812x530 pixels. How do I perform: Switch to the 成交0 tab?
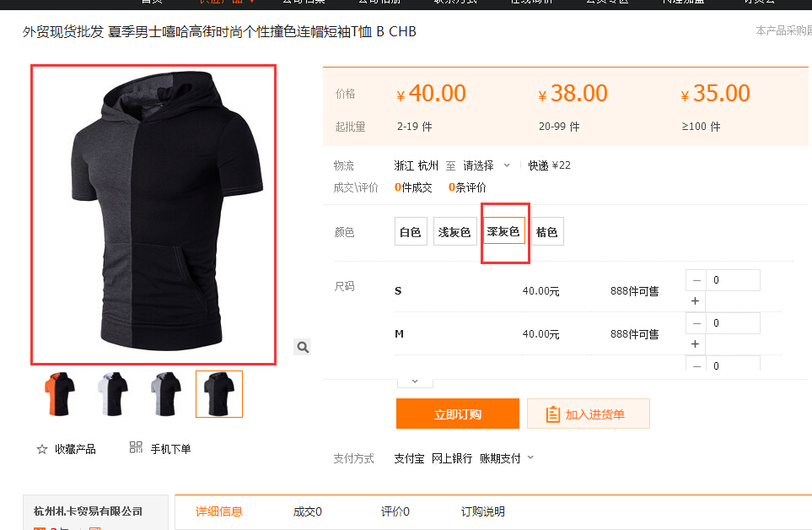pos(308,512)
